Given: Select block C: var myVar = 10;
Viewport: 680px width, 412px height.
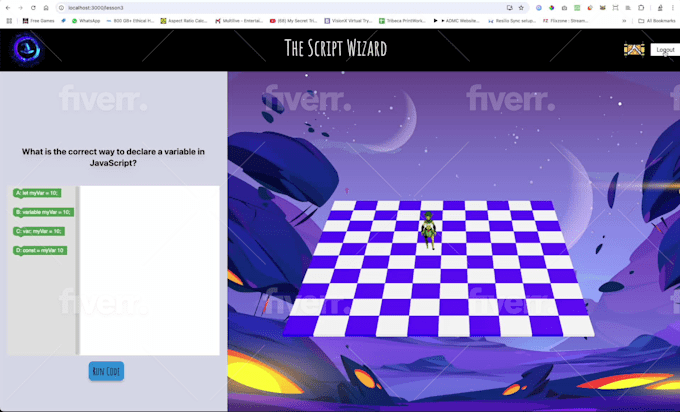Looking at the screenshot, I should point(39,231).
